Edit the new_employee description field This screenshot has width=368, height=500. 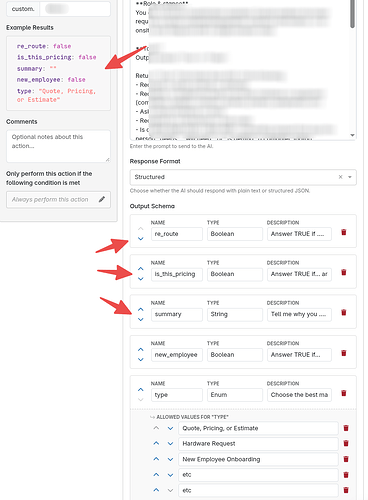coord(299,355)
